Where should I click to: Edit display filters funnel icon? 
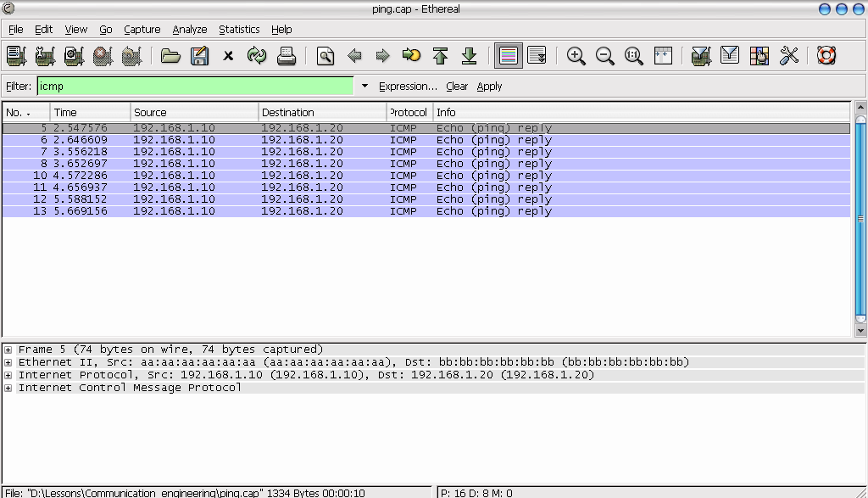tap(730, 55)
